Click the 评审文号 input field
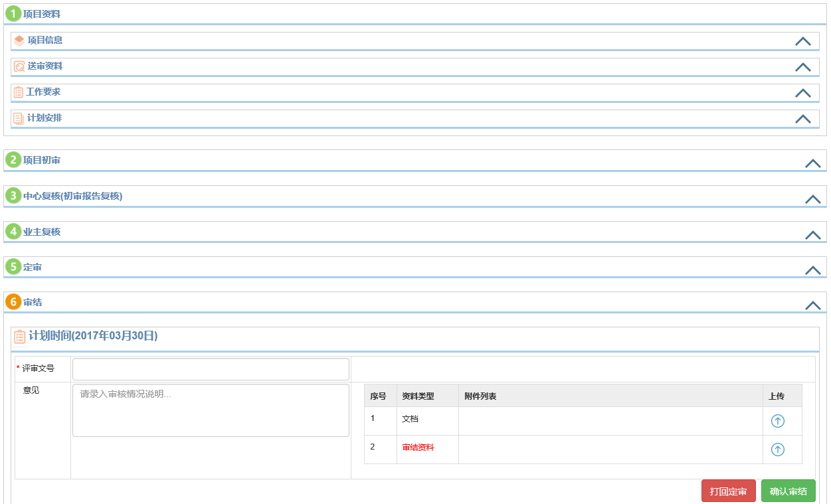The image size is (831, 504). click(211, 369)
